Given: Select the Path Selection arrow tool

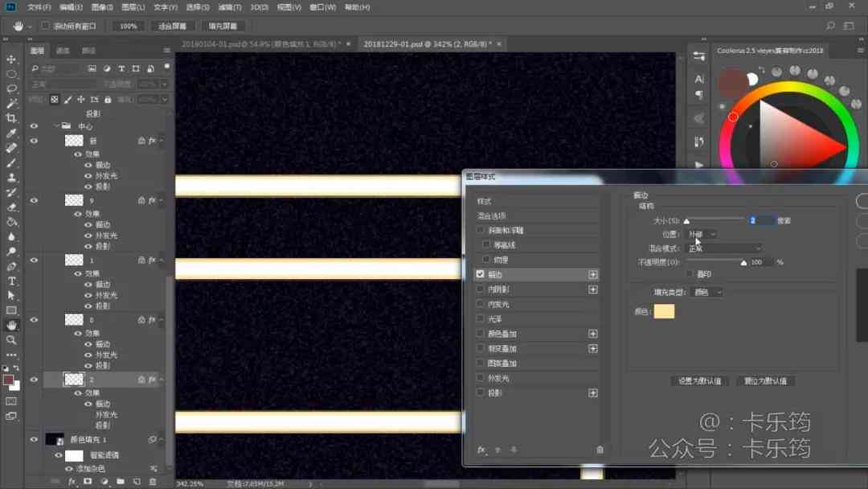Looking at the screenshot, I should tap(11, 296).
